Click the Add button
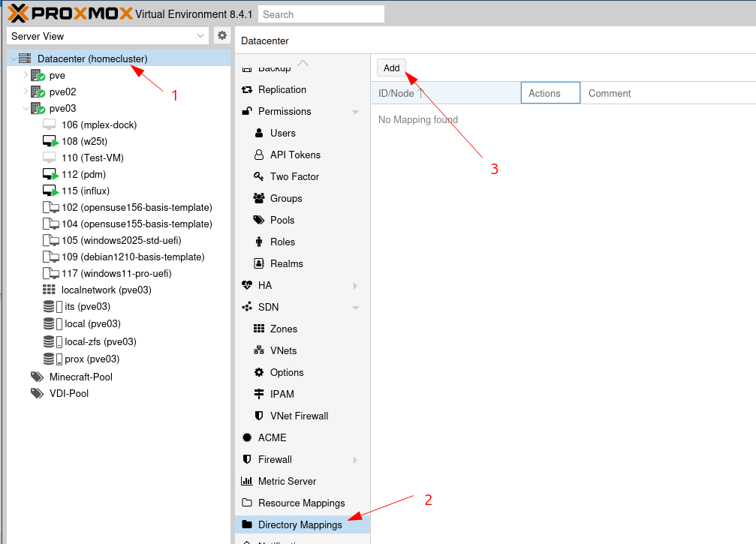 point(391,68)
